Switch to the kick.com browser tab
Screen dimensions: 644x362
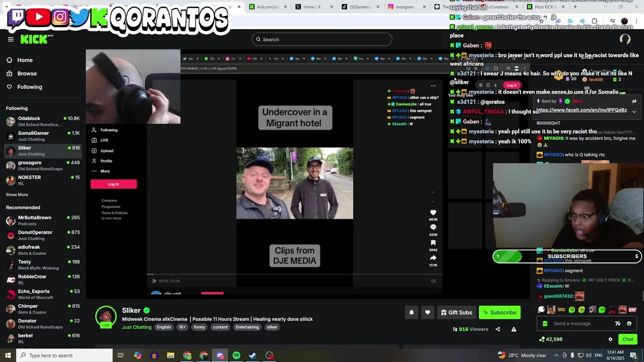268,7
